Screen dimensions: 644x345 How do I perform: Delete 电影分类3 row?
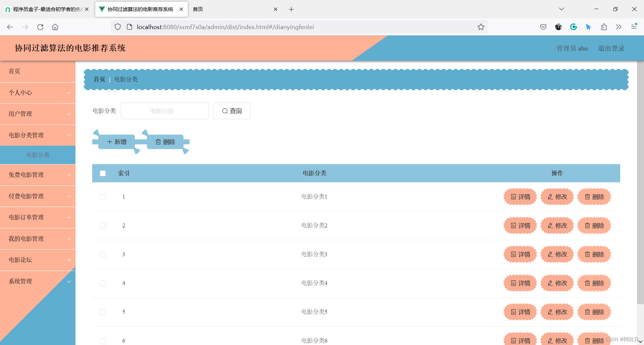(x=594, y=255)
